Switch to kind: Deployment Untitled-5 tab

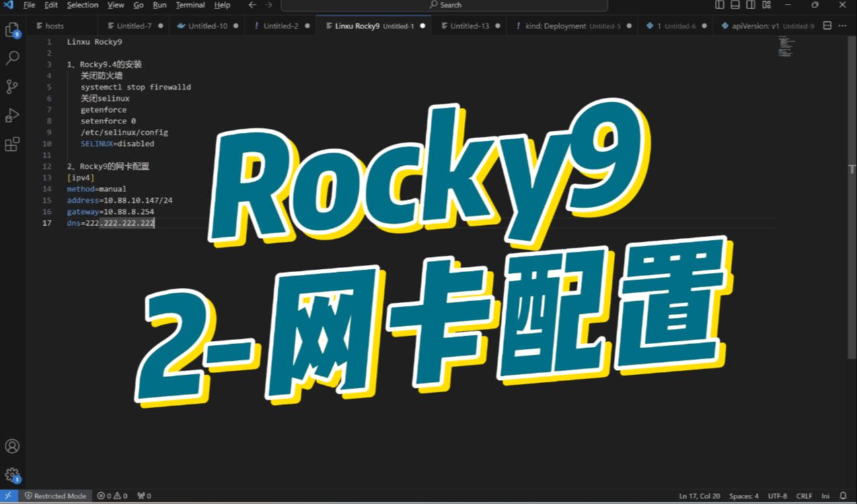point(573,26)
